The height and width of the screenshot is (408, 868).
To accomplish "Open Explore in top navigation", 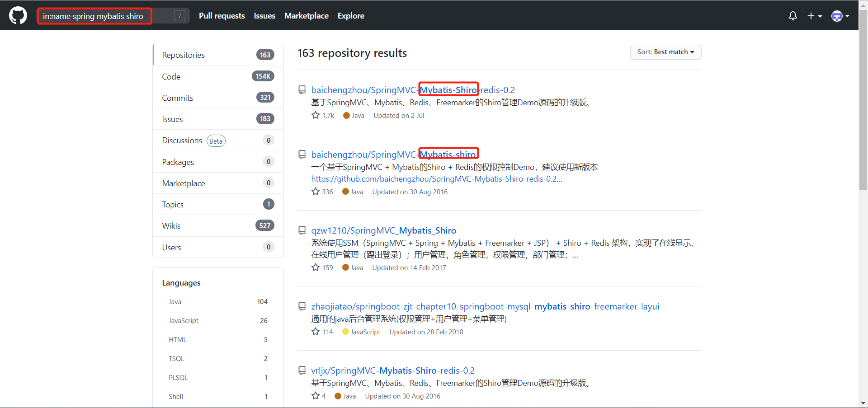I will coord(351,16).
